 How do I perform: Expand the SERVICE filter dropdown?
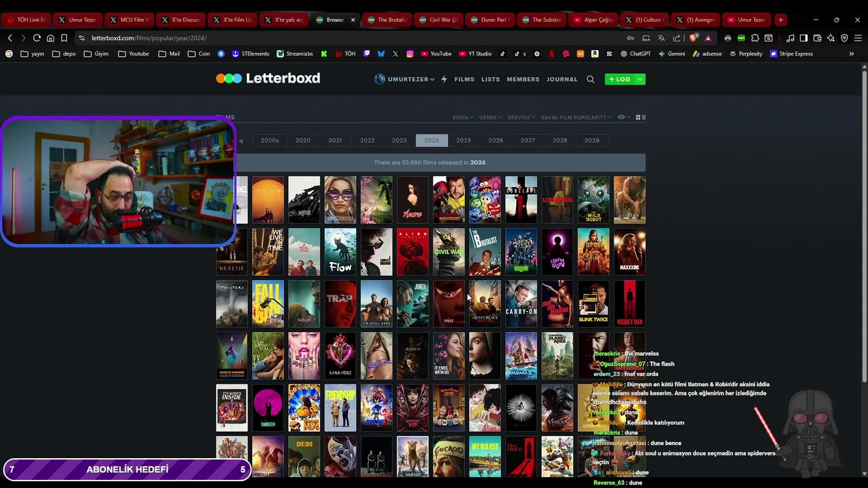coord(521,117)
